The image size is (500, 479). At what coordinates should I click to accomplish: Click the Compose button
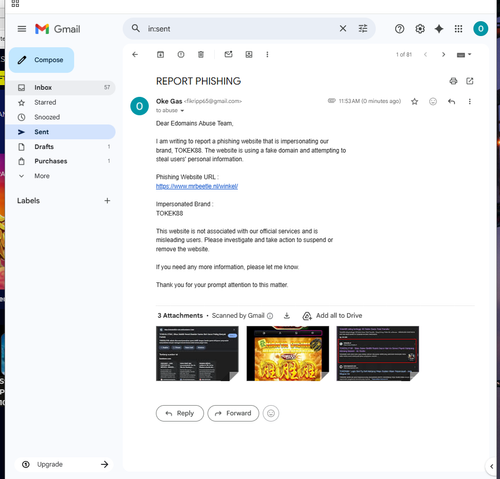pos(42,60)
